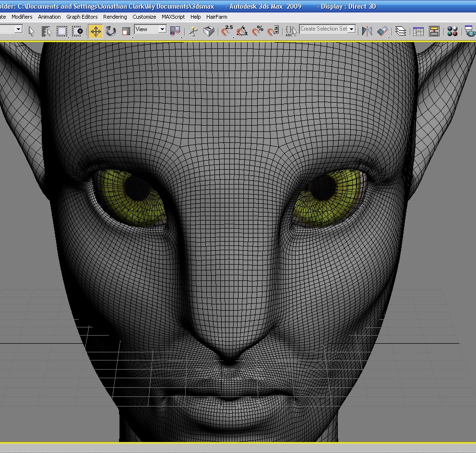The width and height of the screenshot is (476, 453).
Task: Toggle the 2.5D Snaps button
Action: 227,31
